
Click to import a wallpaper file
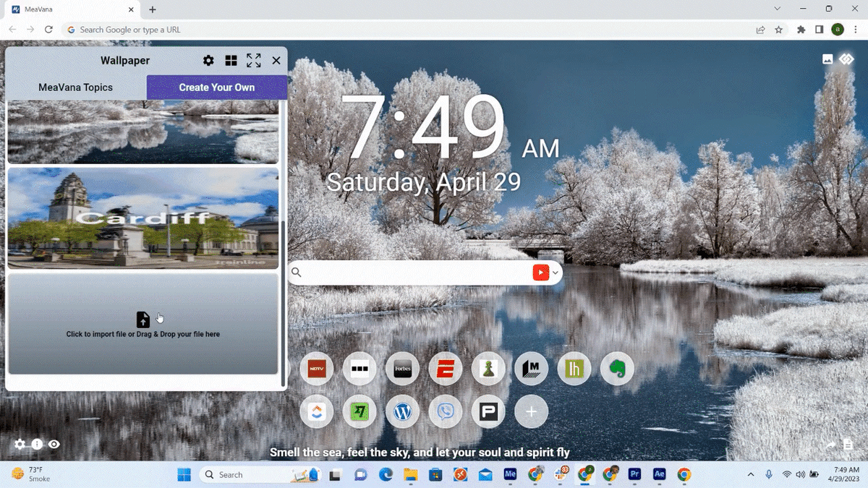(x=142, y=323)
